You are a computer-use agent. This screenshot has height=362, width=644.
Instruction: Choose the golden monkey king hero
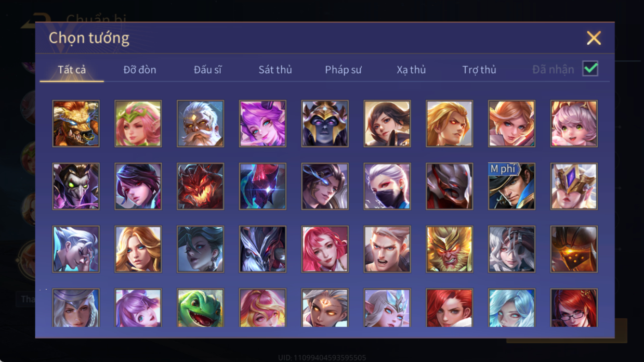[449, 249]
